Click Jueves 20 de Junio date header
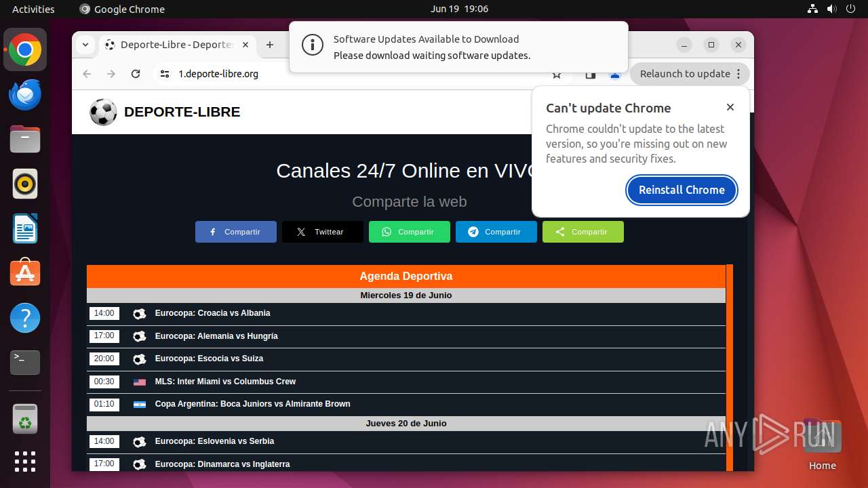868x488 pixels. 406,424
